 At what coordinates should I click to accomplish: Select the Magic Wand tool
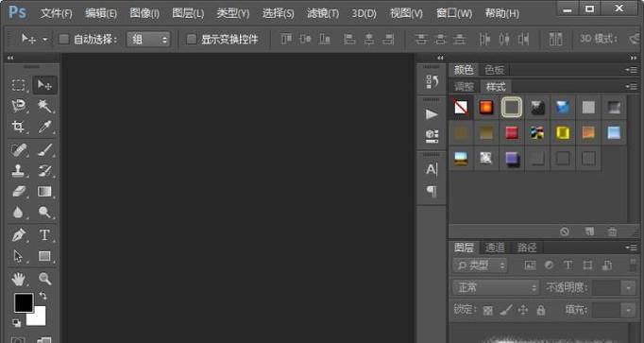[44, 106]
